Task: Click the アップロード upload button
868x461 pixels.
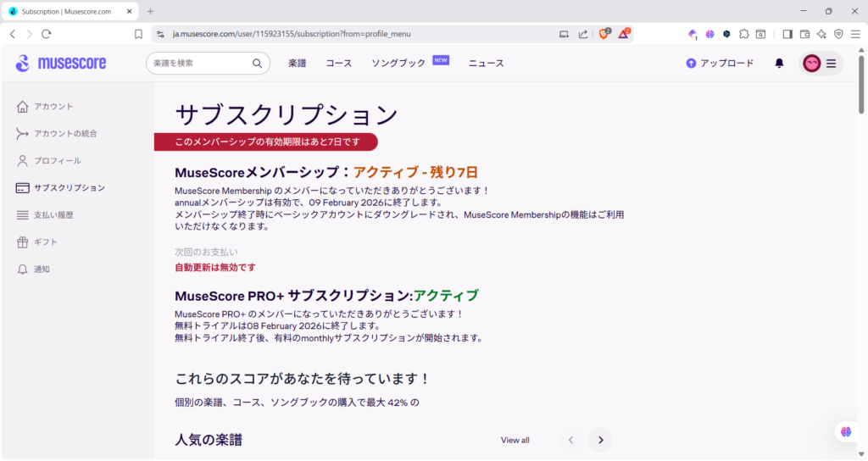Action: pyautogui.click(x=720, y=64)
